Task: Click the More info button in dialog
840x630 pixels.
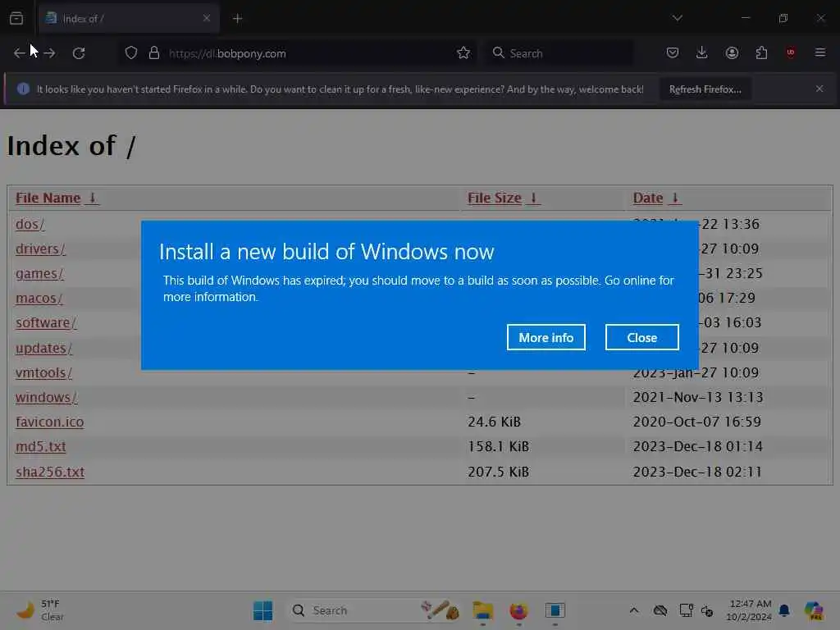Action: click(546, 337)
